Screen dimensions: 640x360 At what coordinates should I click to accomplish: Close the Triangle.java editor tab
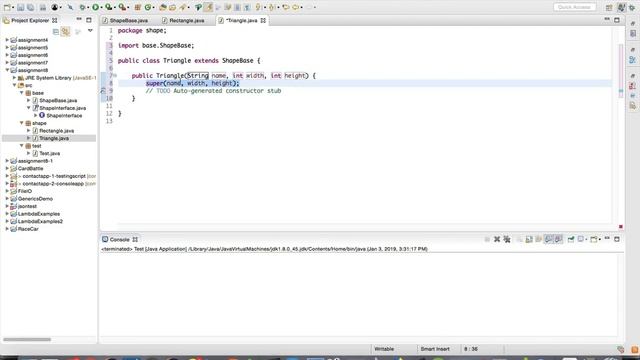[x=263, y=20]
